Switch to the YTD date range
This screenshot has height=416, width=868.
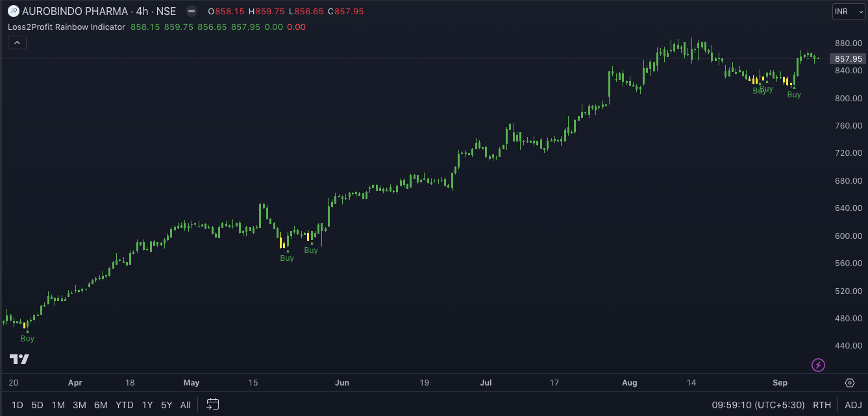[x=124, y=405]
